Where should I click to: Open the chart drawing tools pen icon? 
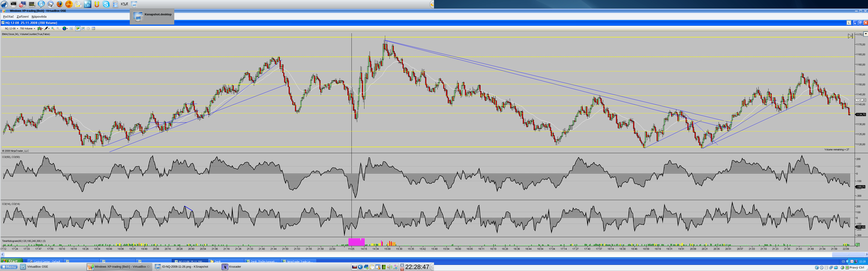pyautogui.click(x=46, y=29)
